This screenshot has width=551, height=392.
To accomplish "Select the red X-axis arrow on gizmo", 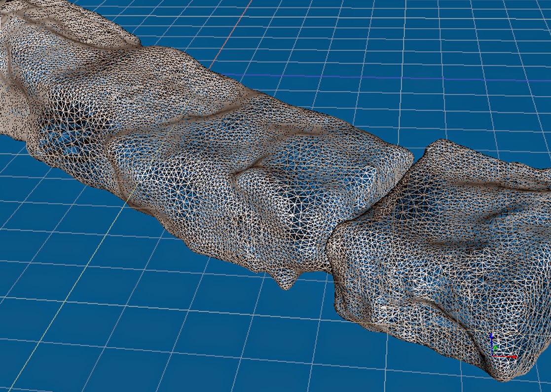I will click(x=506, y=356).
